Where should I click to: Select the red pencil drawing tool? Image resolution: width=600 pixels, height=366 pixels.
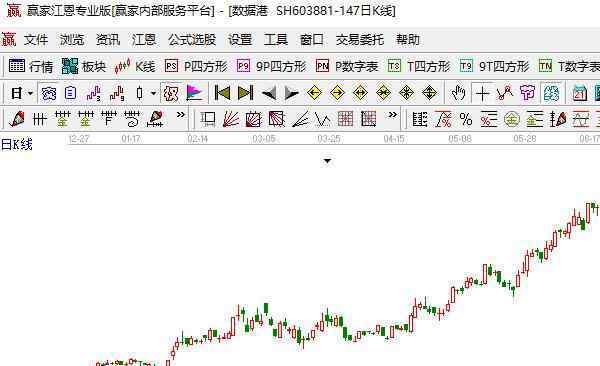[x=16, y=119]
